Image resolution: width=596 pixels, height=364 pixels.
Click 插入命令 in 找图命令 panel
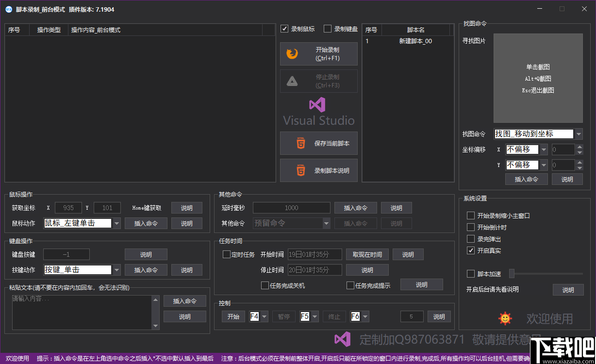[527, 179]
